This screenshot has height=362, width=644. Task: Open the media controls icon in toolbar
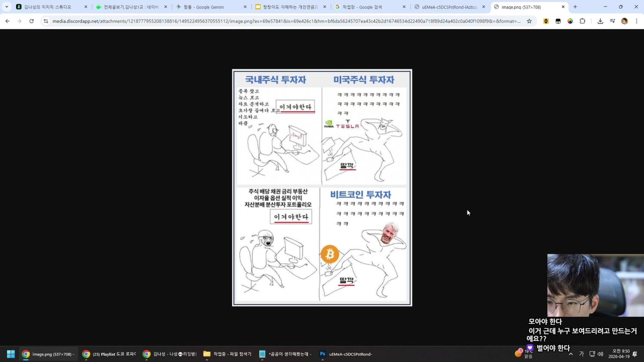pyautogui.click(x=612, y=21)
